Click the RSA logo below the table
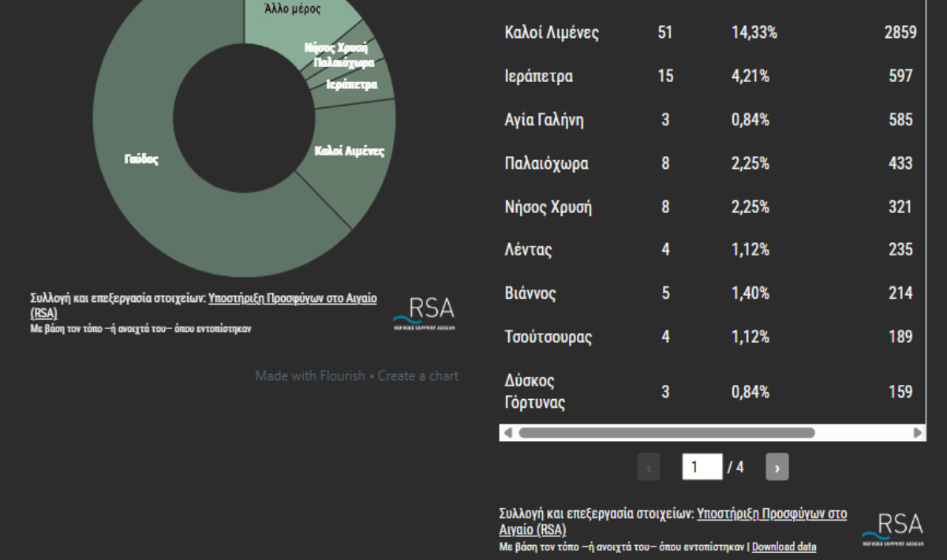Screen dimensions: 947x560 pyautogui.click(x=892, y=529)
